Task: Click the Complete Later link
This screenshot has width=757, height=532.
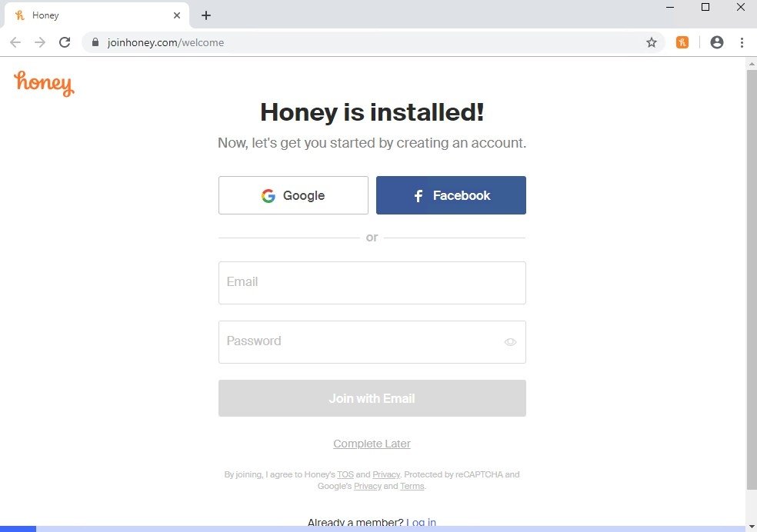Action: point(372,444)
